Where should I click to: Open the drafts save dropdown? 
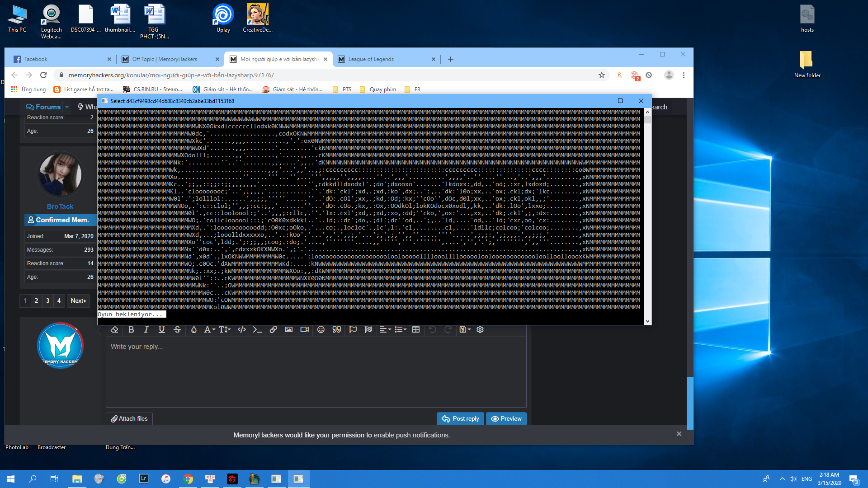pos(465,330)
